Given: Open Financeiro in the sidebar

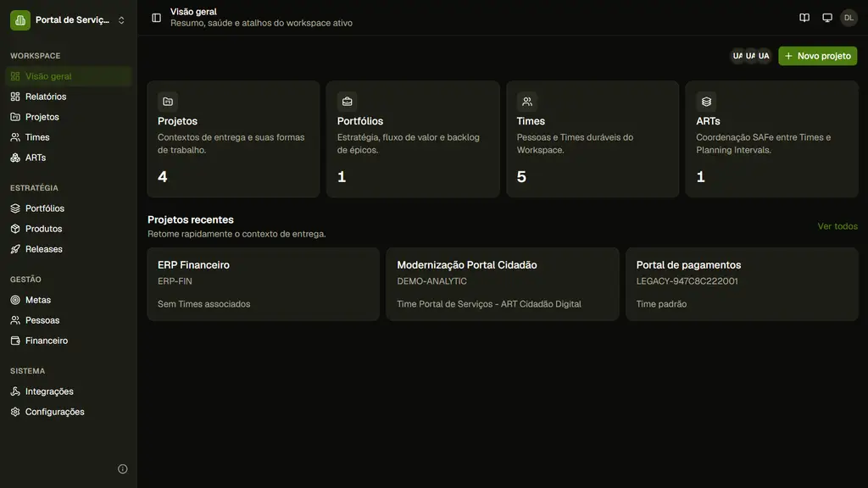Looking at the screenshot, I should pyautogui.click(x=68, y=341).
